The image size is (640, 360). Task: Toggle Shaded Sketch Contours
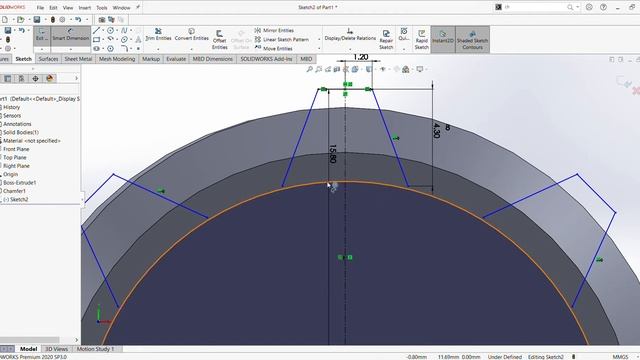472,39
